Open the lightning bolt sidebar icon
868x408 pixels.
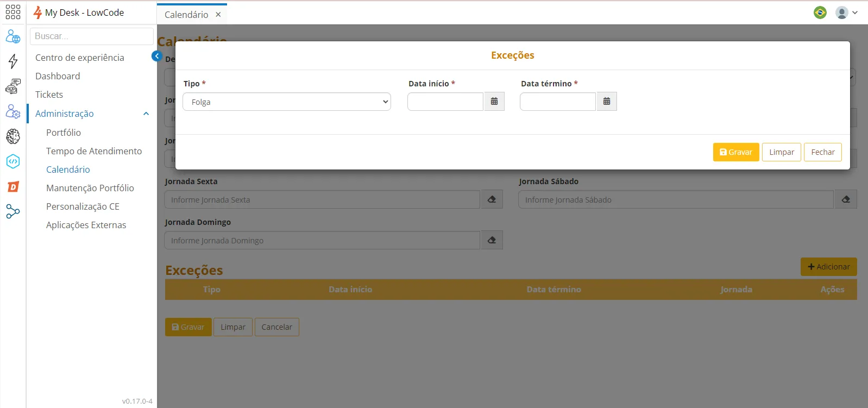(x=13, y=61)
